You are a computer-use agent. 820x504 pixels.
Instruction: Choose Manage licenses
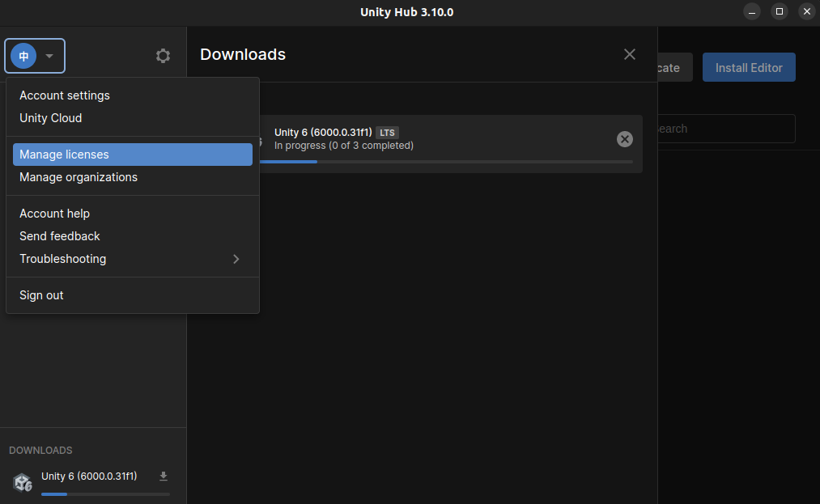pyautogui.click(x=64, y=155)
